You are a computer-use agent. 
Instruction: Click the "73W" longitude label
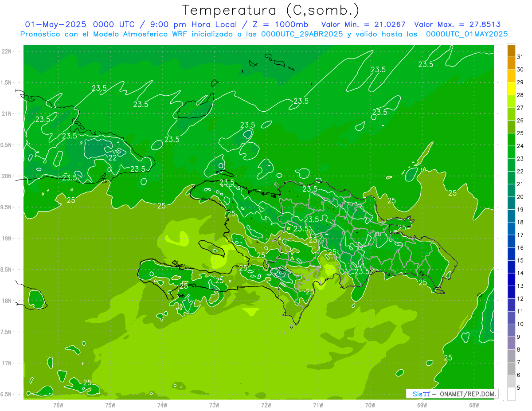(214, 405)
